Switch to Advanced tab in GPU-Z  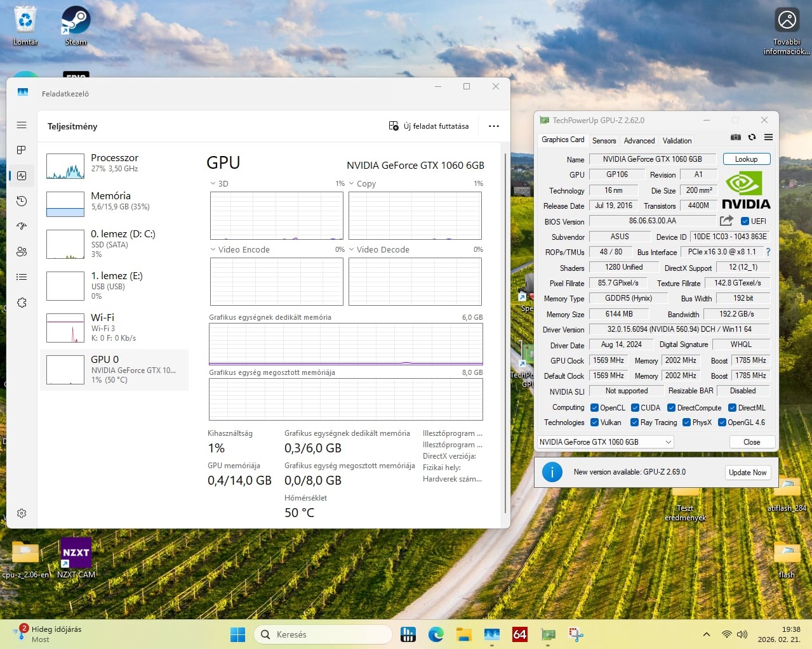click(x=639, y=140)
